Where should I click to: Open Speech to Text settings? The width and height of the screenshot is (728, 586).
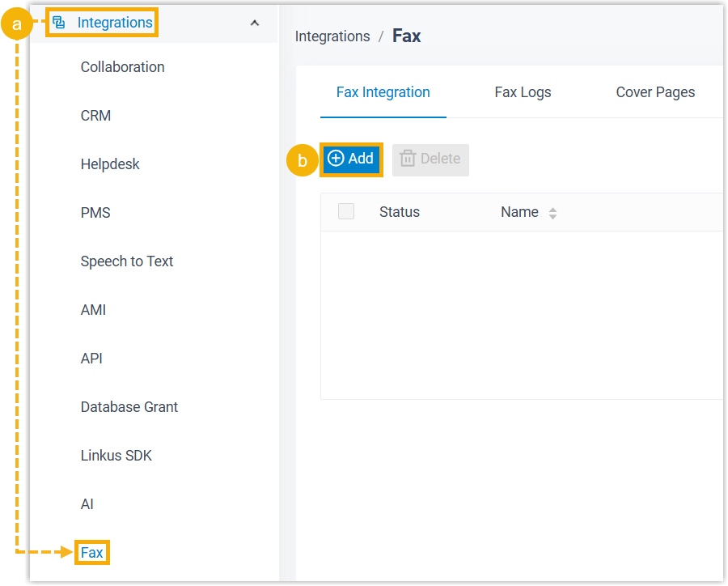[x=127, y=261]
